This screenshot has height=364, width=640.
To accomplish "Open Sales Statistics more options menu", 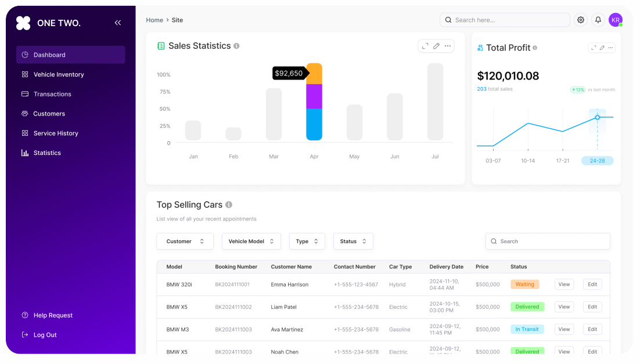I will click(x=447, y=46).
